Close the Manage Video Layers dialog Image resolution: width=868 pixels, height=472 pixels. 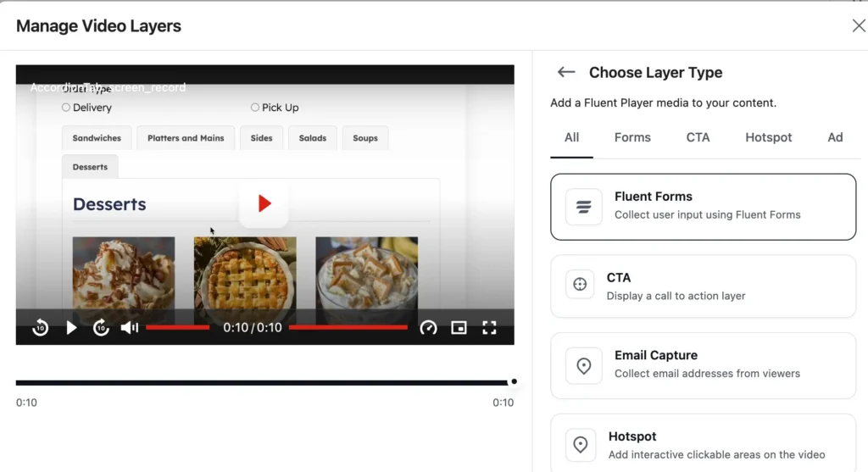pos(859,25)
